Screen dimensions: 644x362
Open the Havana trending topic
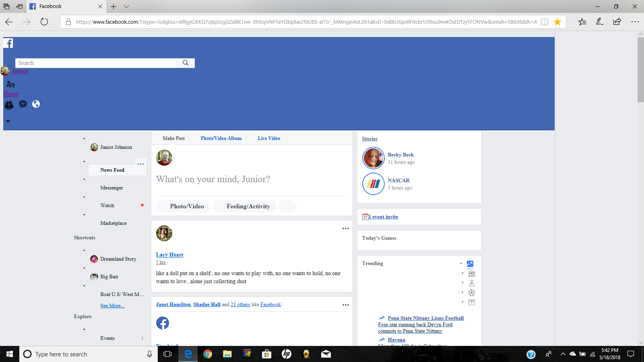(x=396, y=340)
